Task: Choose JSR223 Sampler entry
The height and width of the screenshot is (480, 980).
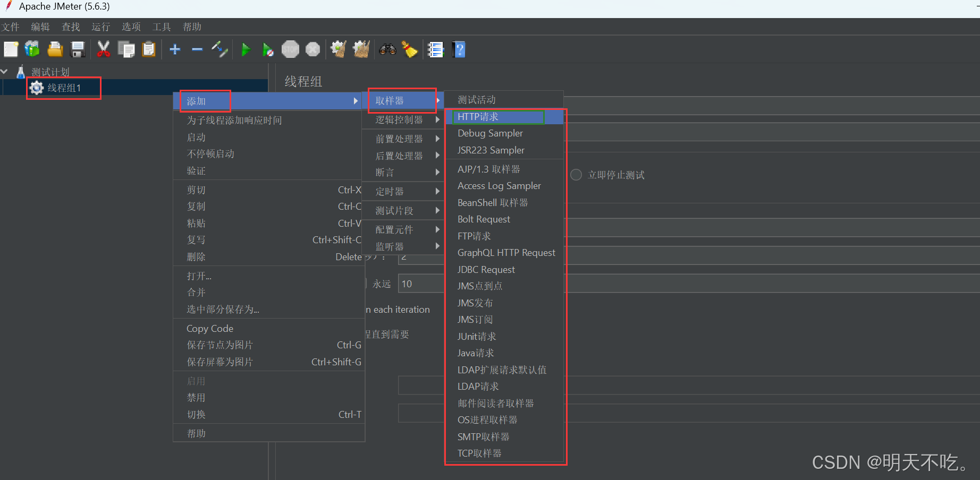Action: pos(504,150)
